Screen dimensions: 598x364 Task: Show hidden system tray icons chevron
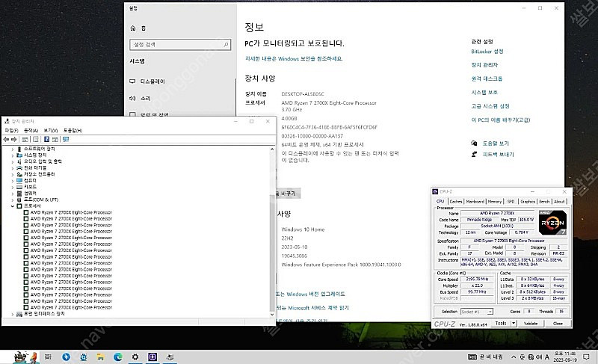pyautogui.click(x=514, y=357)
